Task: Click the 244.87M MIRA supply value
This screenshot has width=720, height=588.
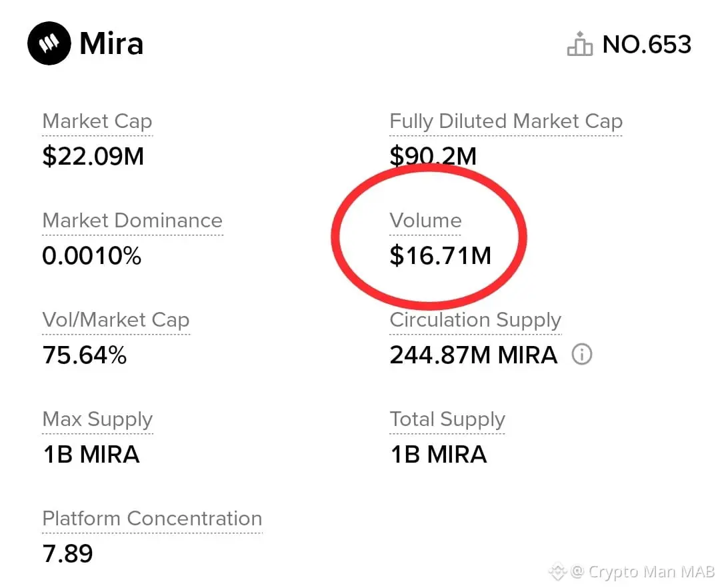Action: [473, 355]
